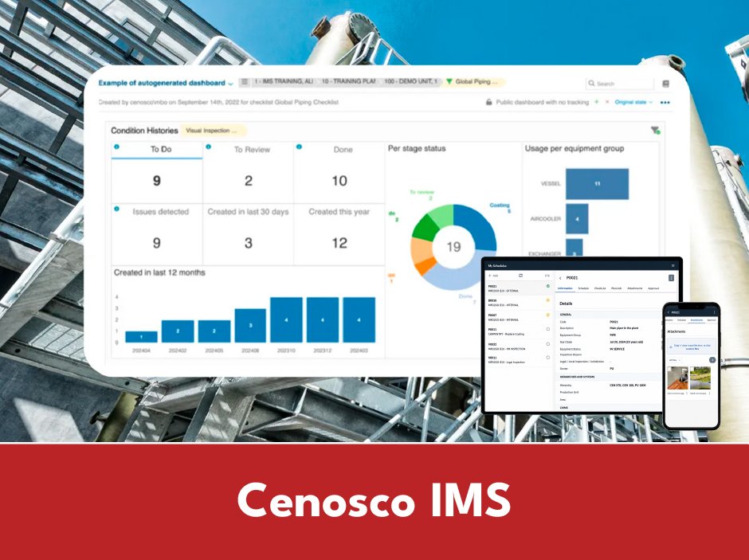Image resolution: width=749 pixels, height=560 pixels.
Task: Click the Add button in tablet schedule list
Action: point(493,276)
